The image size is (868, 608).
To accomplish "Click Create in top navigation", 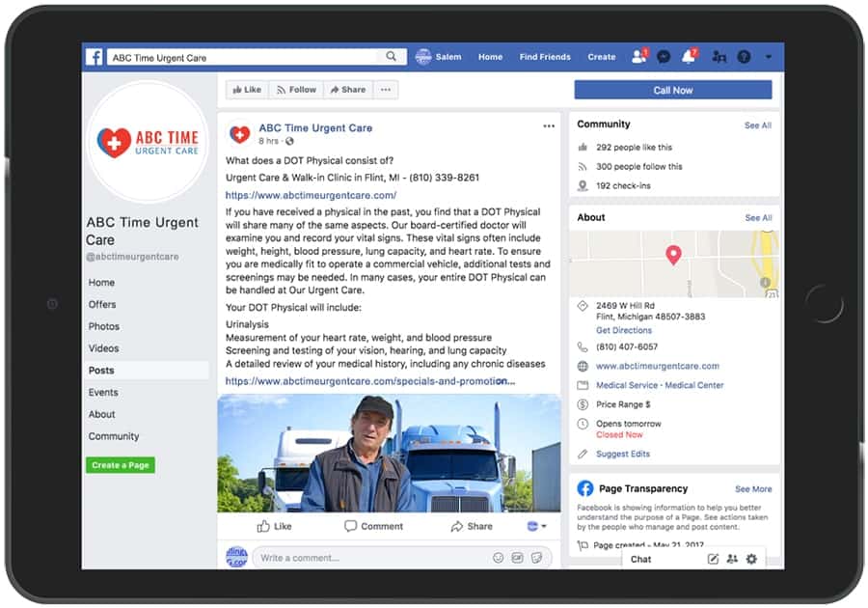I will tap(602, 57).
